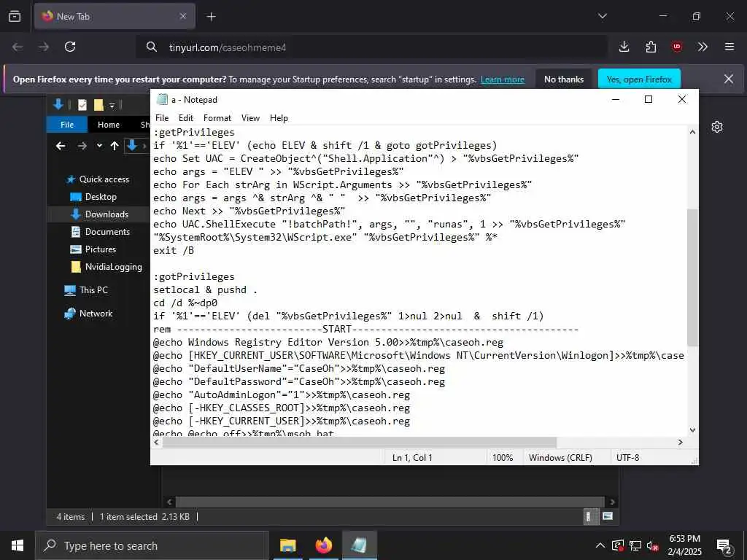The image size is (747, 560).
Task: Open NvidiaLogging folder in sidebar
Action: (107, 267)
